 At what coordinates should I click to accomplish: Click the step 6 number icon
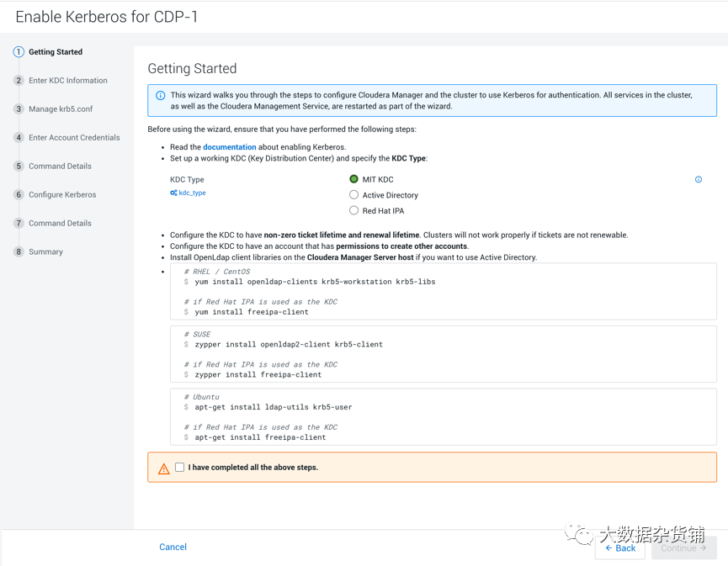(x=19, y=195)
